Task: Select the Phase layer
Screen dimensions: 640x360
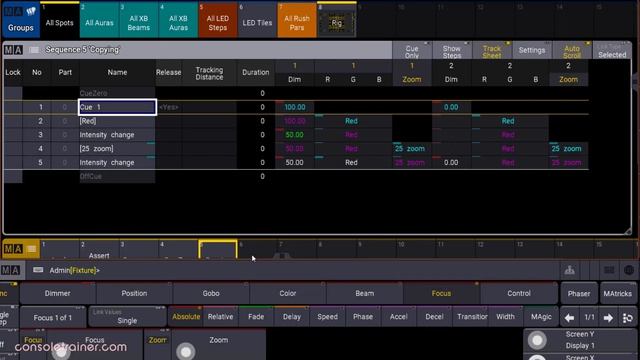Action: 363,317
